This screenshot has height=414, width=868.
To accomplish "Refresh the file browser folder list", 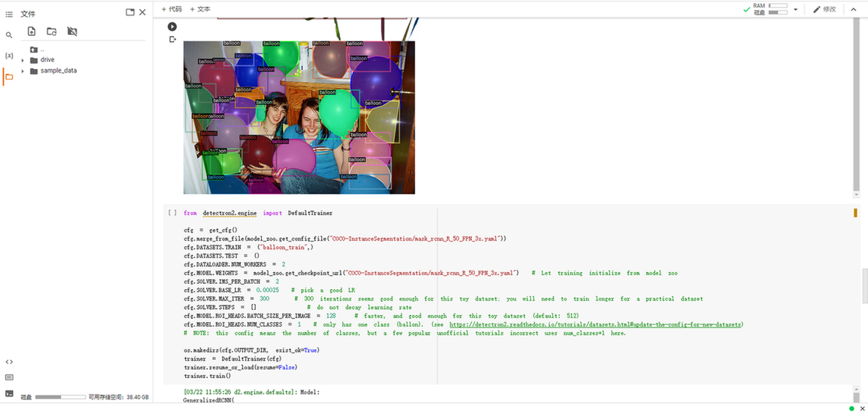I will click(51, 31).
